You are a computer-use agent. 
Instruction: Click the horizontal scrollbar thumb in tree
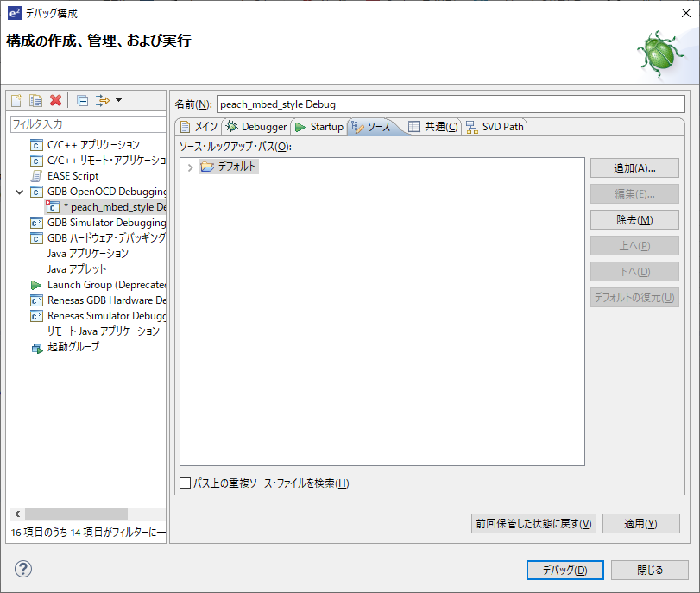[76, 514]
